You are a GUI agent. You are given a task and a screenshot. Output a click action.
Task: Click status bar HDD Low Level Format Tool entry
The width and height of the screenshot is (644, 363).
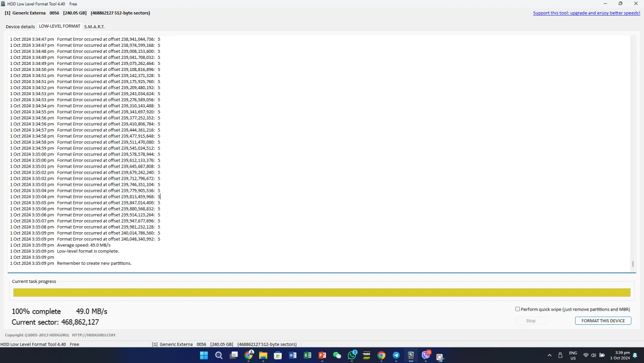coord(40,344)
